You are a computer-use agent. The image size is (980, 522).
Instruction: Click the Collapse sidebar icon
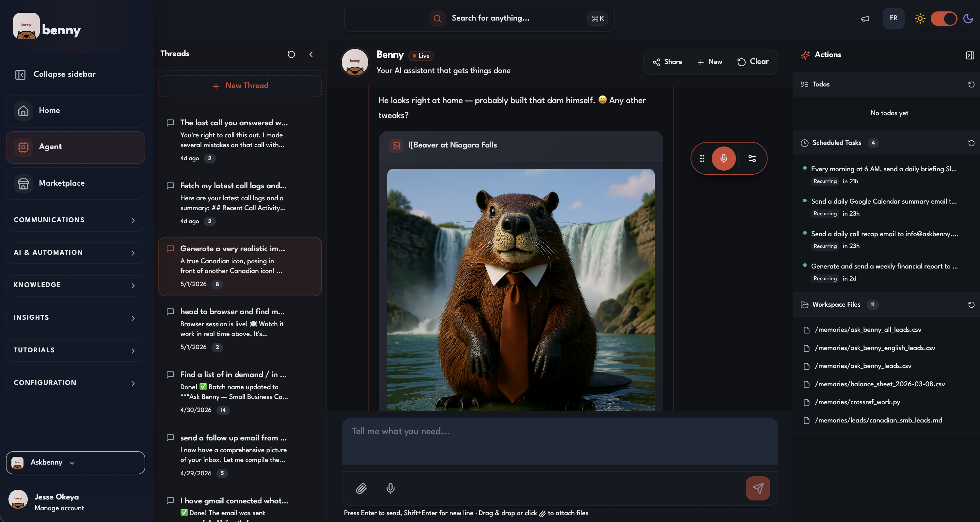tap(20, 74)
